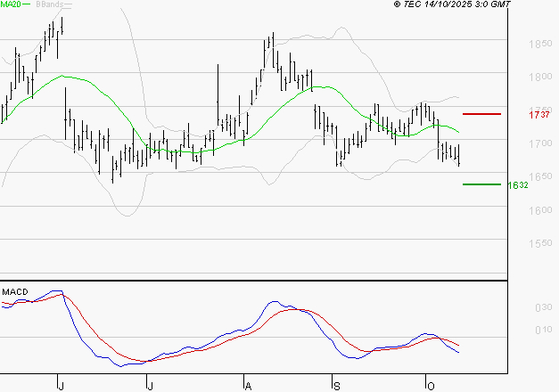Click the 1550 price axis label

[540, 243]
